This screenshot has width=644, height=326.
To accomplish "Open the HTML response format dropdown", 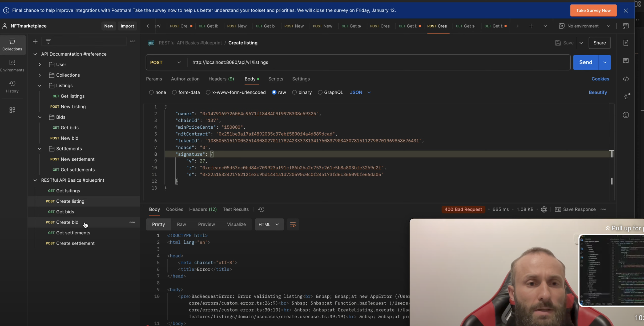I will coord(269,225).
